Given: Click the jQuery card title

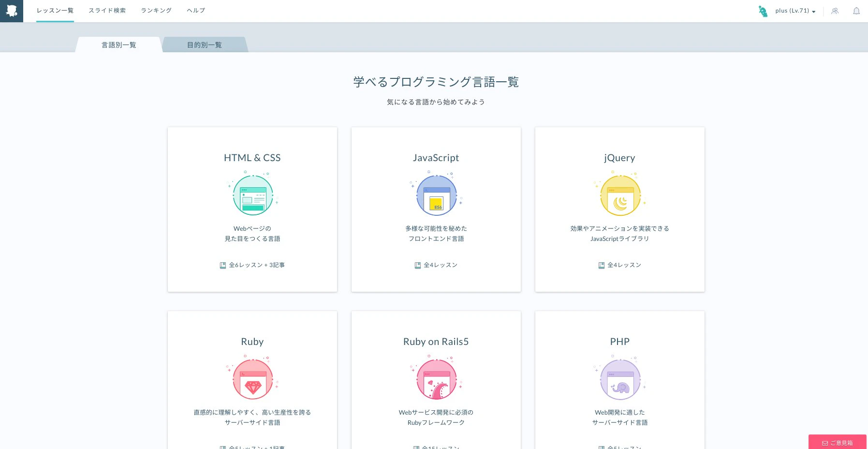Looking at the screenshot, I should click(x=620, y=158).
